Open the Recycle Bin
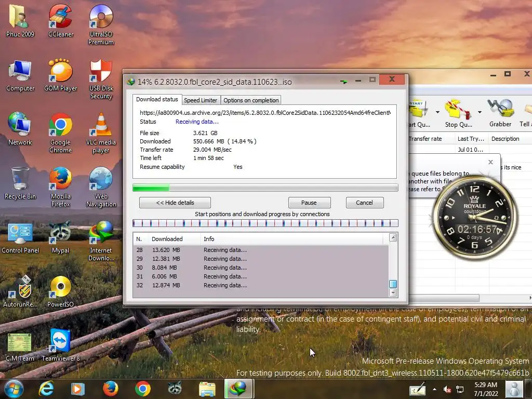Screen dimensions: 532x399 click(x=20, y=183)
